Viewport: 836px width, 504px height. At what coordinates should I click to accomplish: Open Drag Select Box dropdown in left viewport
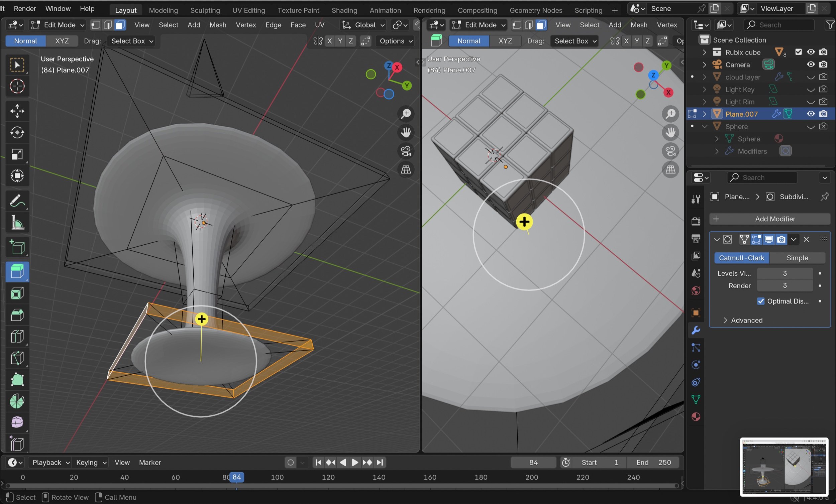(131, 41)
